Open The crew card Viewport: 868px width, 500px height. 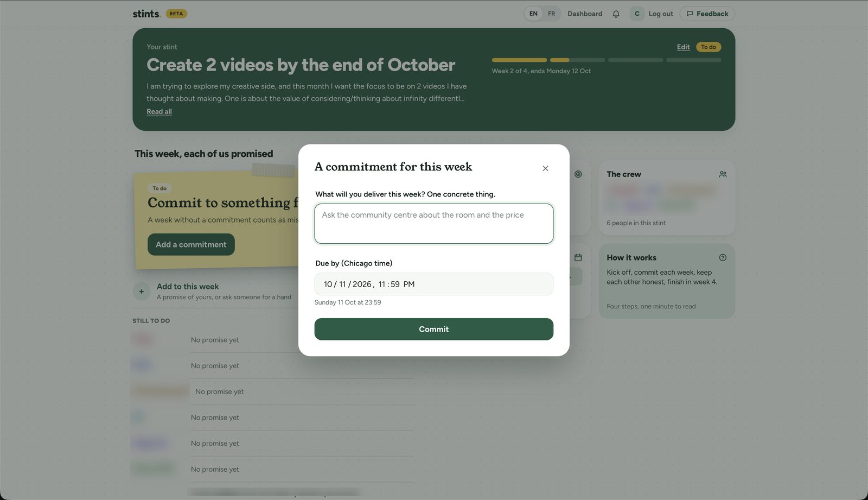667,198
